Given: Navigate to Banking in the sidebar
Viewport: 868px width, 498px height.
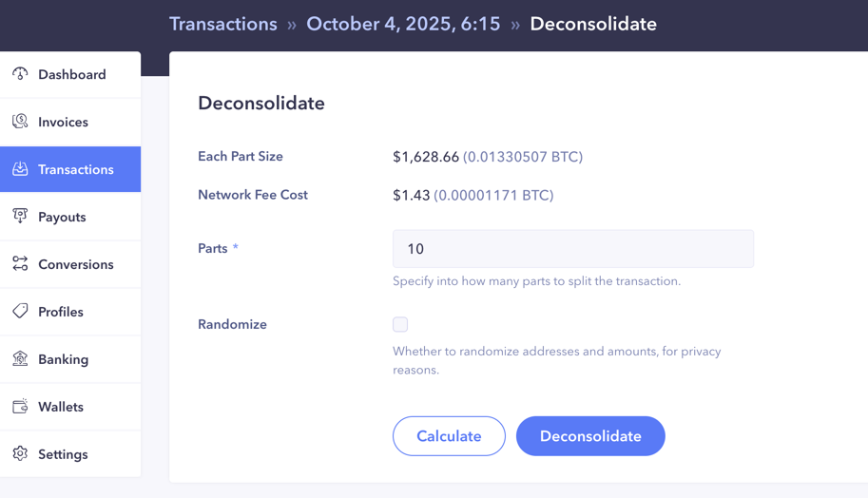Looking at the screenshot, I should (x=63, y=359).
